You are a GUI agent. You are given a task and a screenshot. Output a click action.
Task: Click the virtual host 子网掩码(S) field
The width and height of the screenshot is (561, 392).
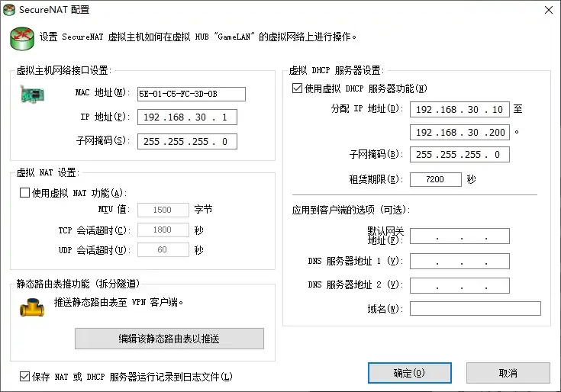[187, 142]
